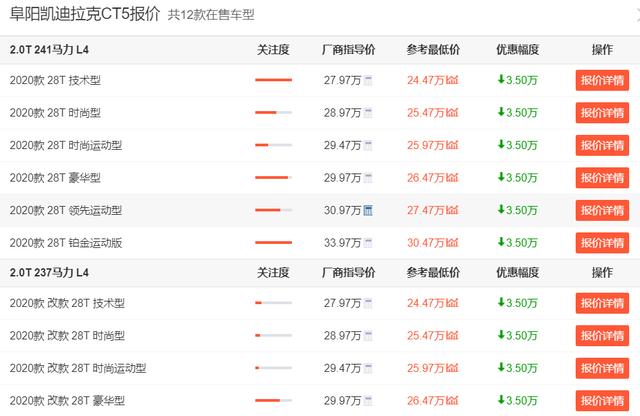The height and width of the screenshot is (416, 640).
Task: Click 参考最低价 header in 241马力 section
Action: 433,50
